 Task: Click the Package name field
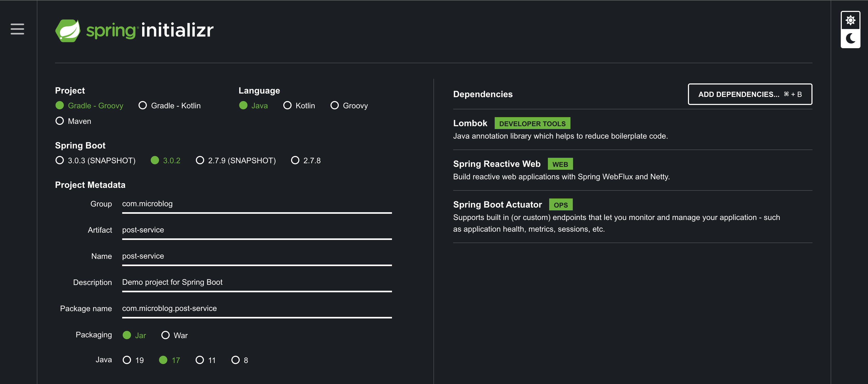pos(256,309)
